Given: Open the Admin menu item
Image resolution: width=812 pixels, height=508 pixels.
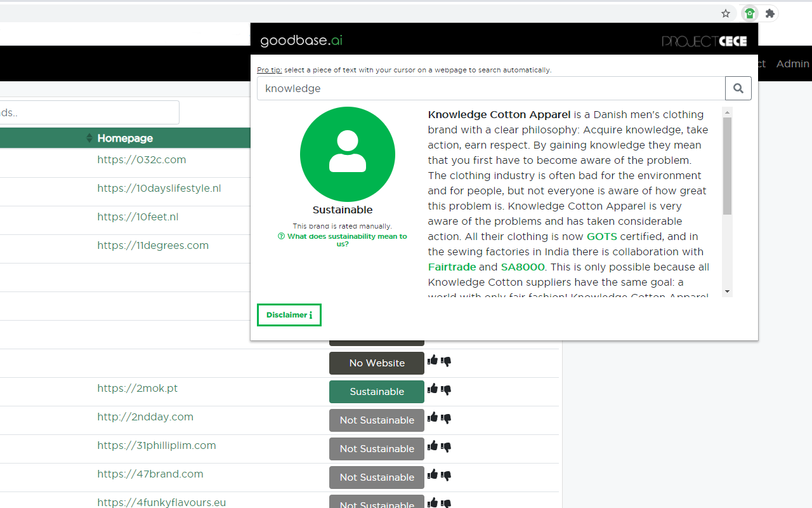Looking at the screenshot, I should [x=793, y=63].
